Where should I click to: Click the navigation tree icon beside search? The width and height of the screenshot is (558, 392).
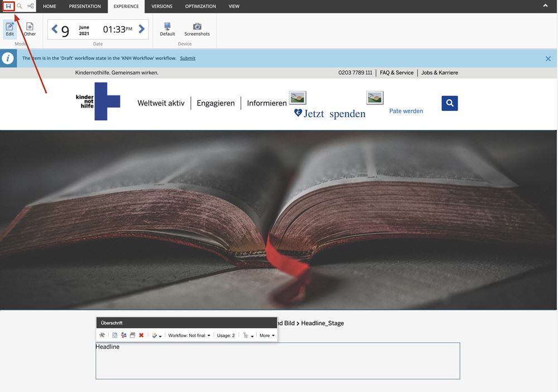click(31, 6)
